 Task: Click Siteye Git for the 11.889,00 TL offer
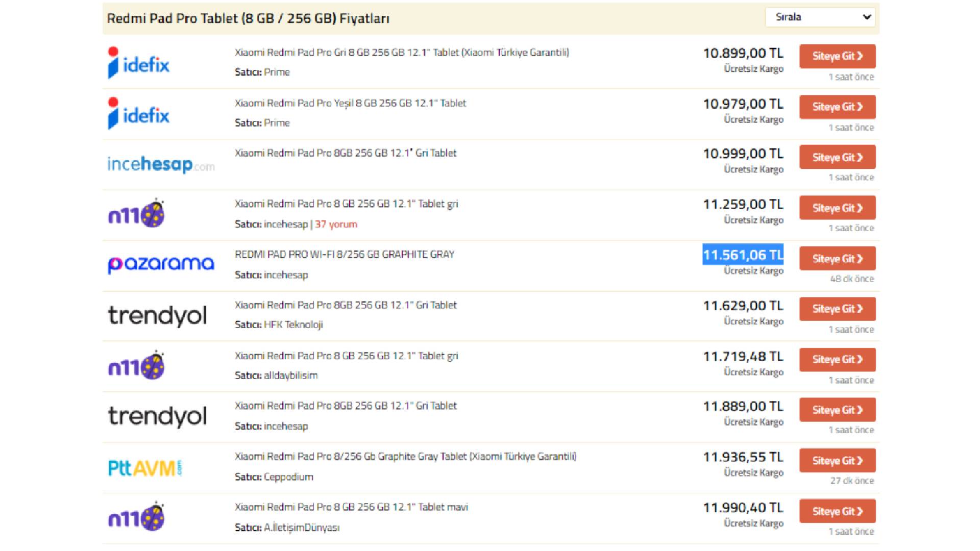(x=837, y=410)
